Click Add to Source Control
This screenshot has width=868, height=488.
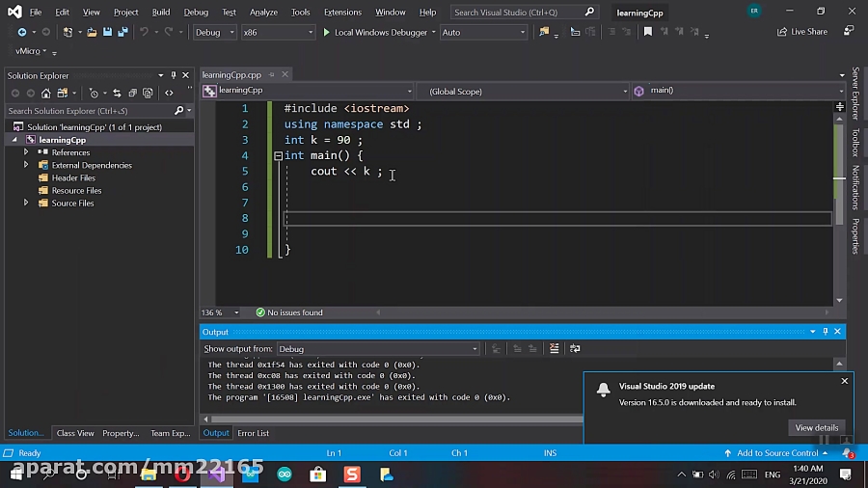pos(776,453)
